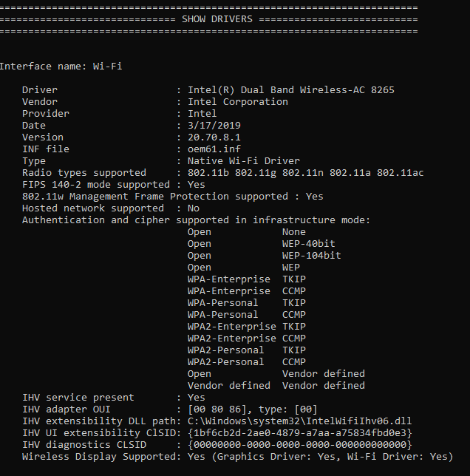
Task: Click the IHV adapter OUI line
Action: [x=169, y=409]
